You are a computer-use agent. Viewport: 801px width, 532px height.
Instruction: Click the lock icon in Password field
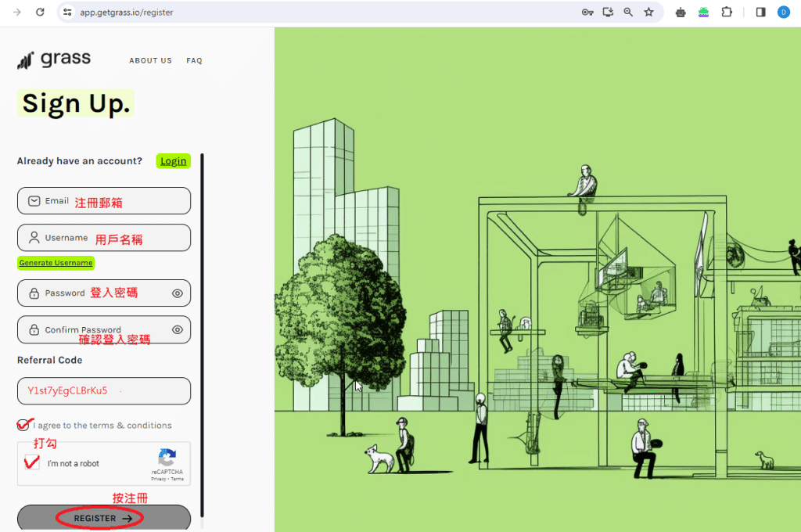[x=34, y=293]
